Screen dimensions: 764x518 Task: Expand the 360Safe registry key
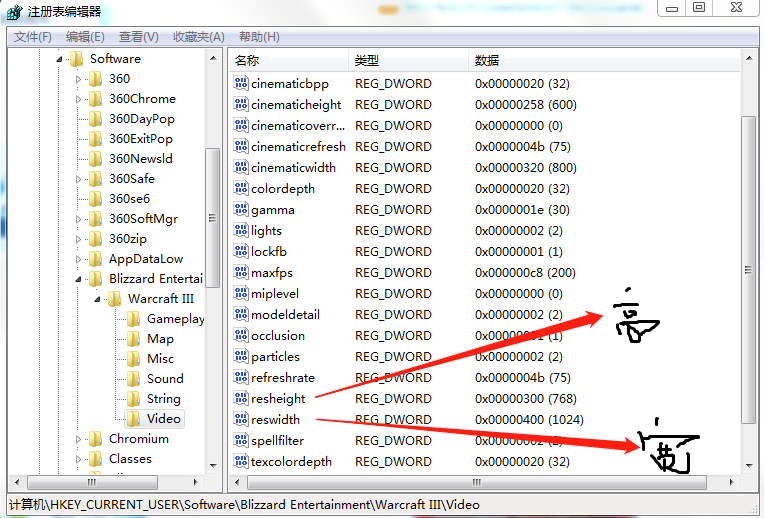point(78,179)
